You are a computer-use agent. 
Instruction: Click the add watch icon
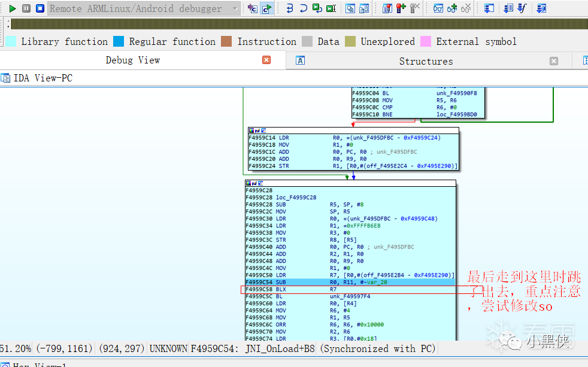tap(452, 8)
